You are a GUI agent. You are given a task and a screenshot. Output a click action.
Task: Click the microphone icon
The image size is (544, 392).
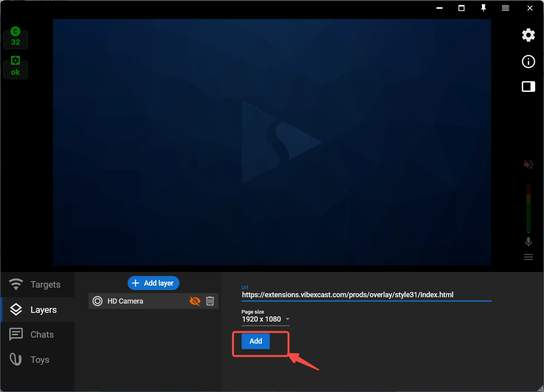click(x=528, y=242)
